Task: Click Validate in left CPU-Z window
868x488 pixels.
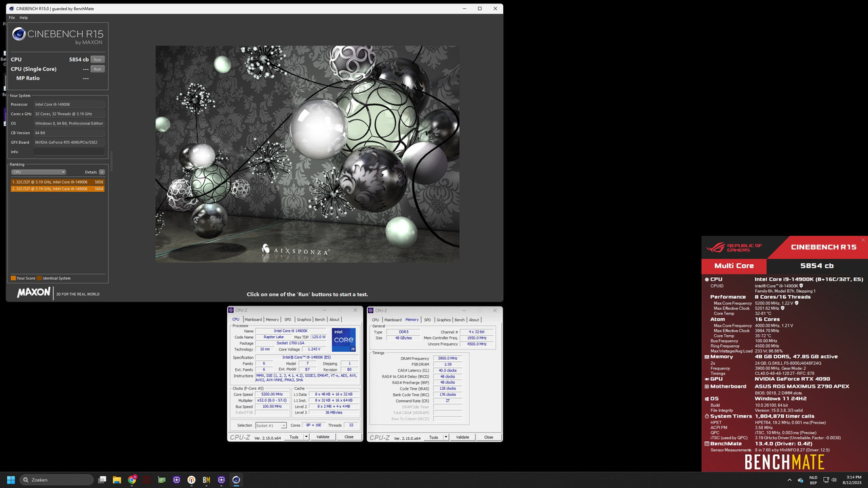Action: tap(323, 437)
